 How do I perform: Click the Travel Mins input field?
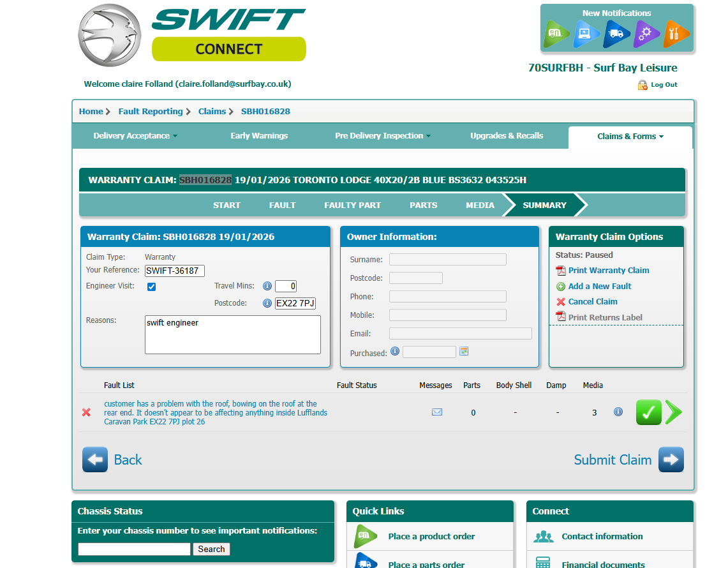(x=286, y=286)
